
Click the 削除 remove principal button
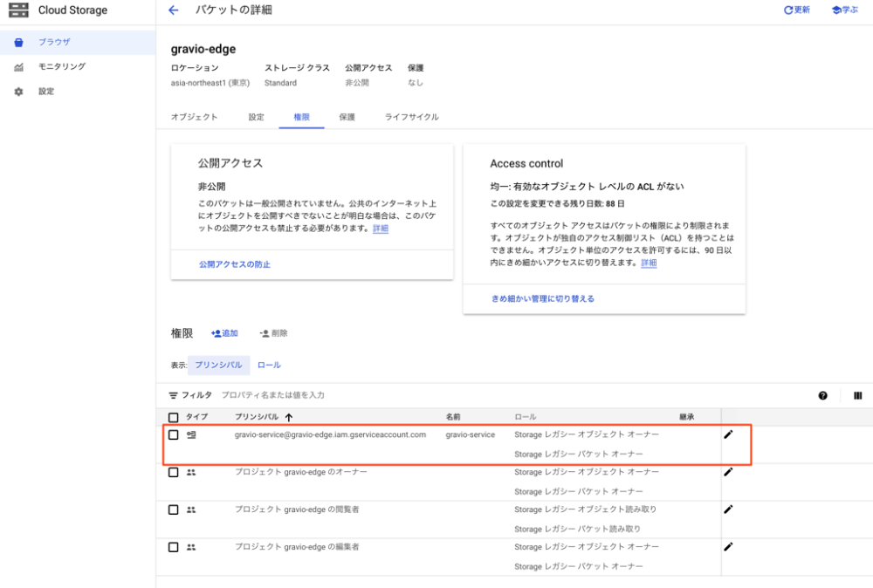273,333
